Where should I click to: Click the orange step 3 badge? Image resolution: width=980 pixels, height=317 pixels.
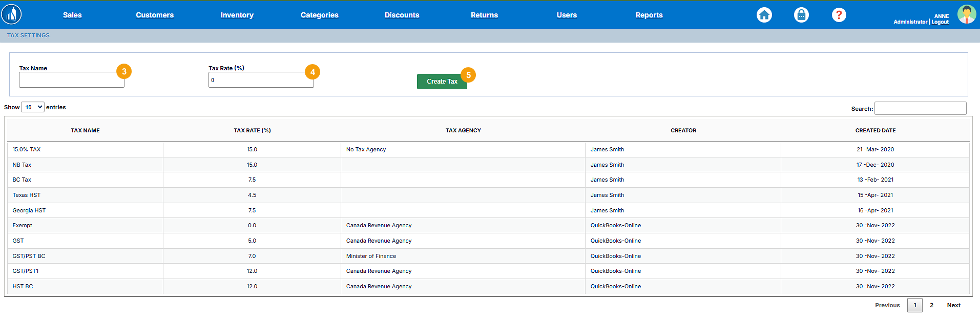click(124, 71)
